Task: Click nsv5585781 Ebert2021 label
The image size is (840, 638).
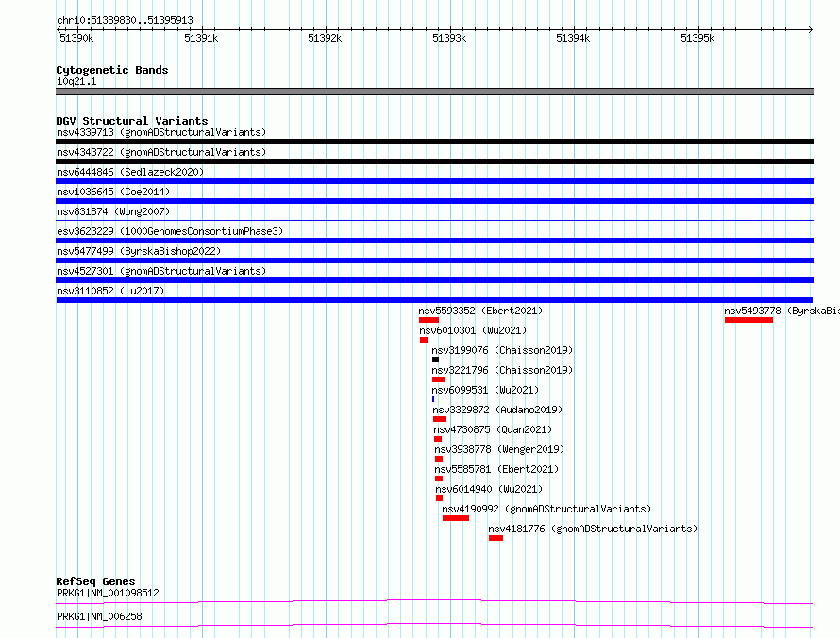Action: point(496,469)
